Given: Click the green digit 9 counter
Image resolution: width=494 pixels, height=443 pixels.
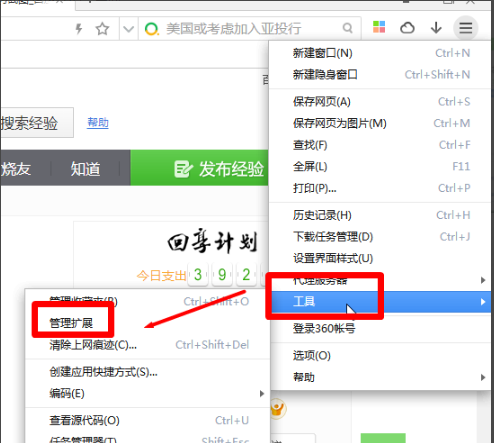Looking at the screenshot, I should (x=222, y=275).
